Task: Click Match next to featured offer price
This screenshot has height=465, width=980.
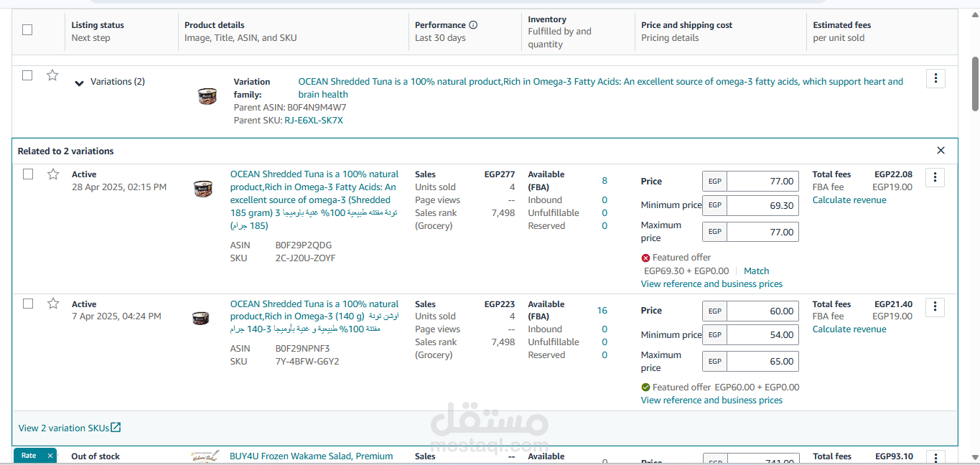Action: point(756,271)
